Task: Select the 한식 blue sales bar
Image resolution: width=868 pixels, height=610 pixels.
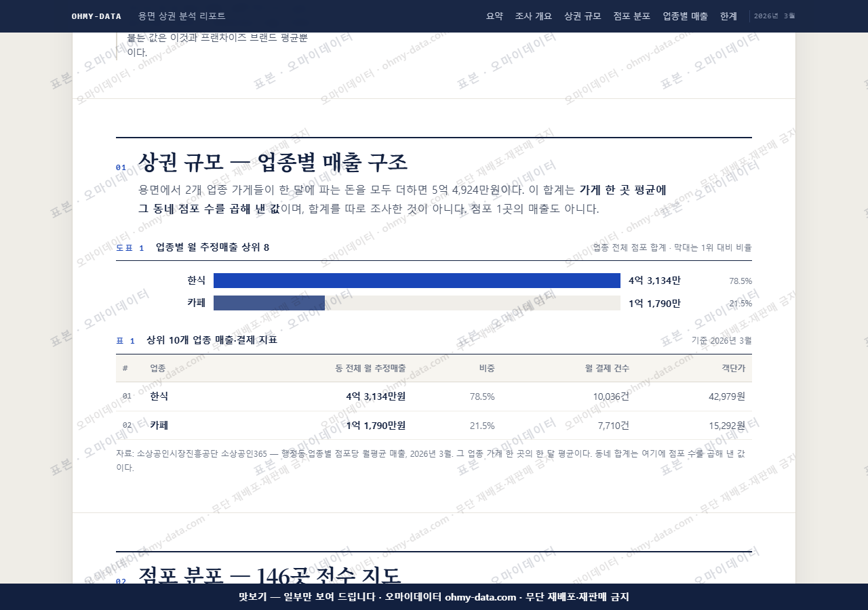Action: [x=417, y=281]
